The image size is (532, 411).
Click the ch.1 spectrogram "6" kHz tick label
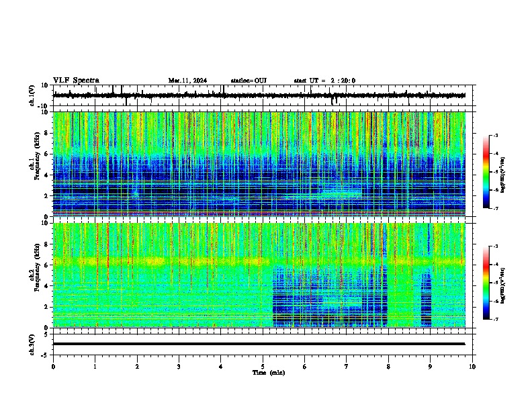point(46,154)
